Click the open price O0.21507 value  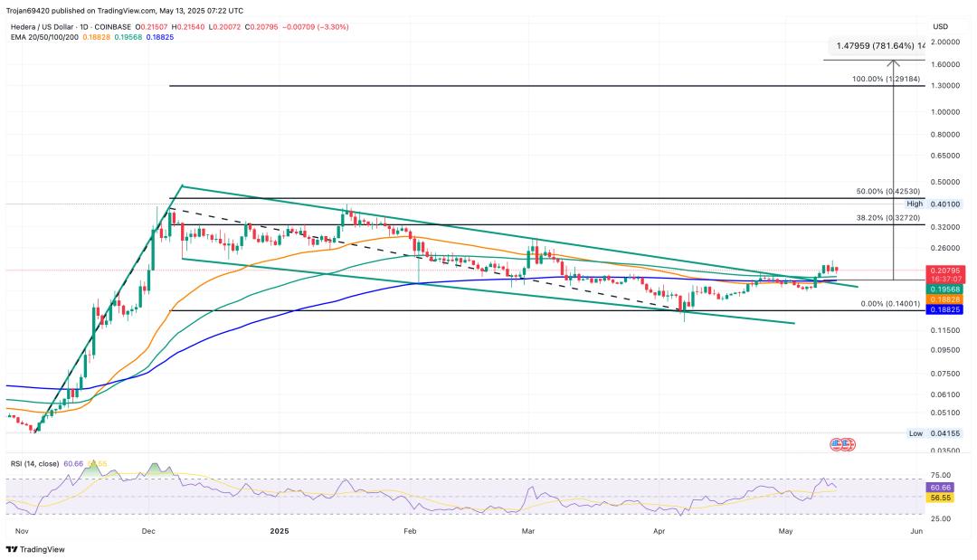pyautogui.click(x=151, y=27)
